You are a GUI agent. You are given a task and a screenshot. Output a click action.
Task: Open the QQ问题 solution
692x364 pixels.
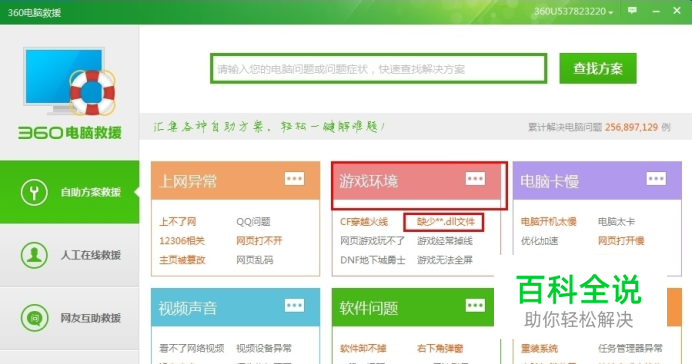(253, 221)
